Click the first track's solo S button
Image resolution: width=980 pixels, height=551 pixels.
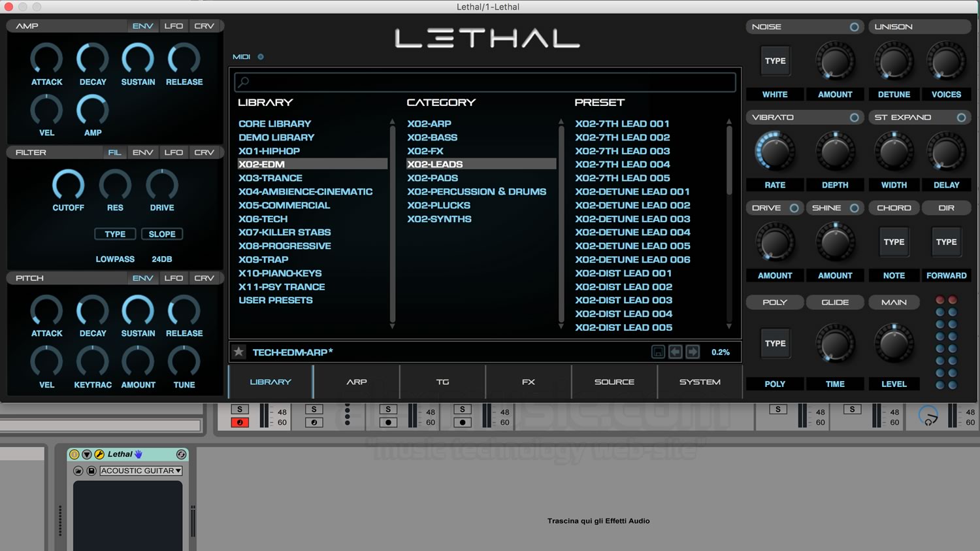coord(240,409)
